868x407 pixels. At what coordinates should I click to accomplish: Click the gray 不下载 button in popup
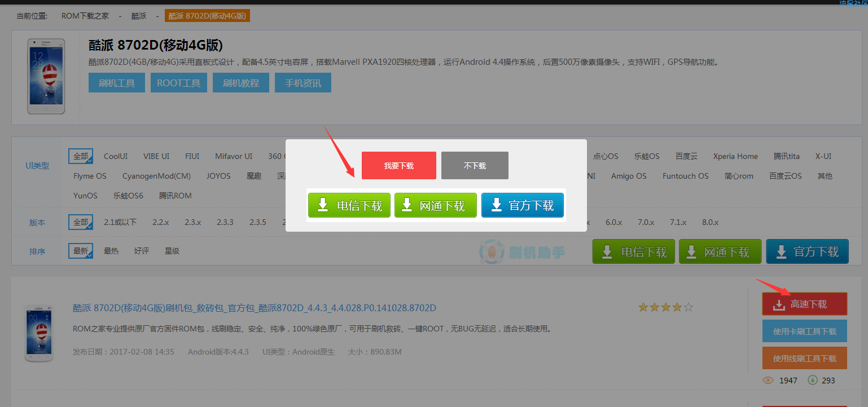[475, 166]
